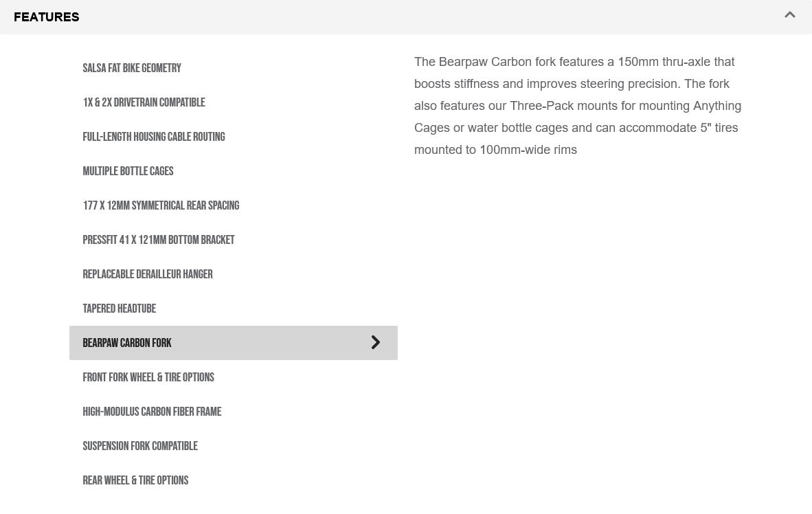Image resolution: width=812 pixels, height=514 pixels.
Task: Show Tapered Headtube description
Action: tap(234, 309)
